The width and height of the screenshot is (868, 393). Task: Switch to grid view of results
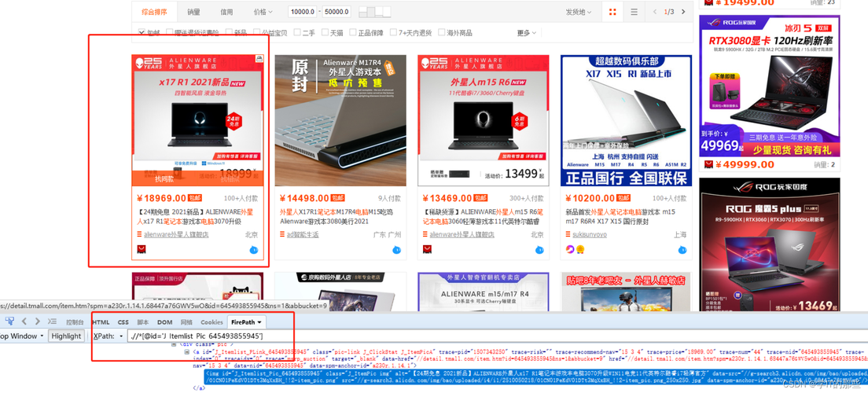pyautogui.click(x=612, y=12)
